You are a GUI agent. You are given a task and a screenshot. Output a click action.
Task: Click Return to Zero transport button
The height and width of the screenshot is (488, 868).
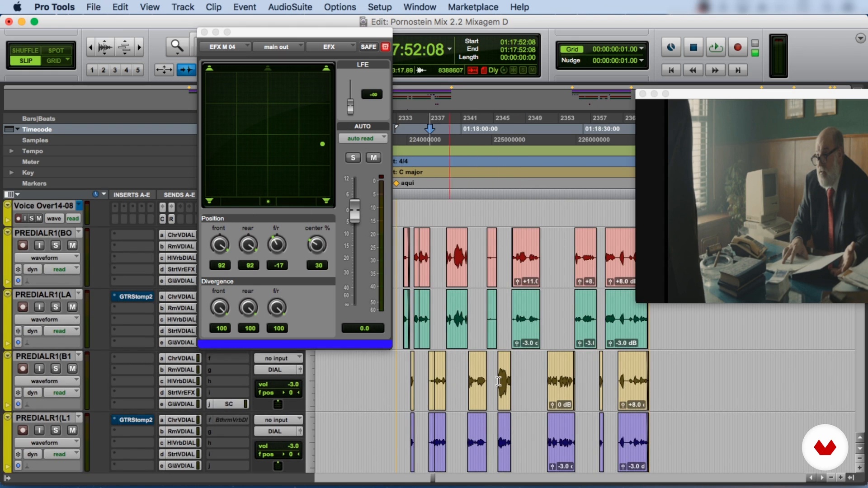click(x=671, y=70)
